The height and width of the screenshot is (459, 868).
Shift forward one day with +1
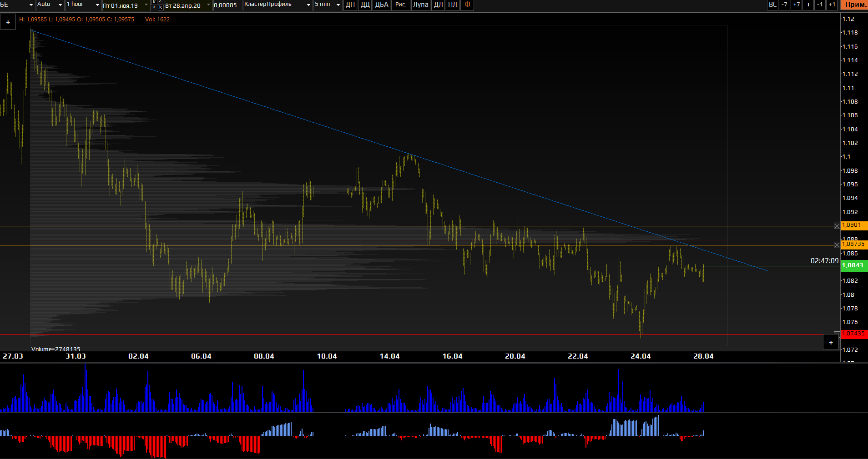coord(832,5)
